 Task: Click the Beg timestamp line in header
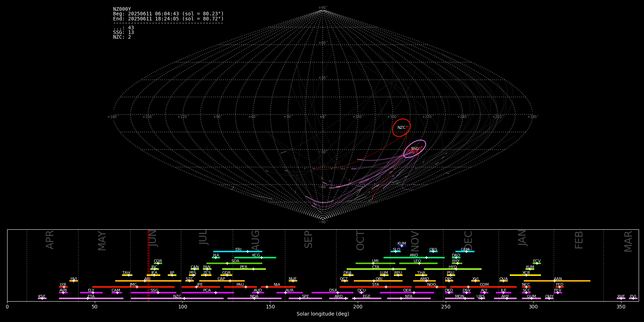pos(168,14)
